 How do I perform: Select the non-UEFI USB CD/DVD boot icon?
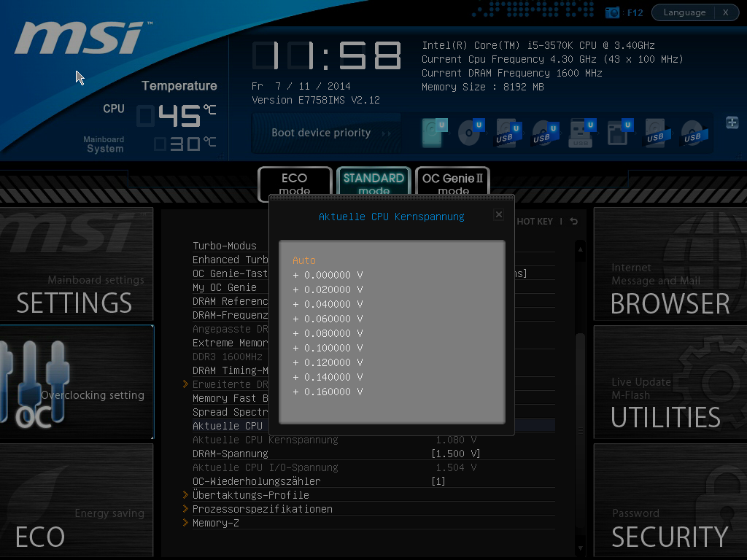(694, 133)
